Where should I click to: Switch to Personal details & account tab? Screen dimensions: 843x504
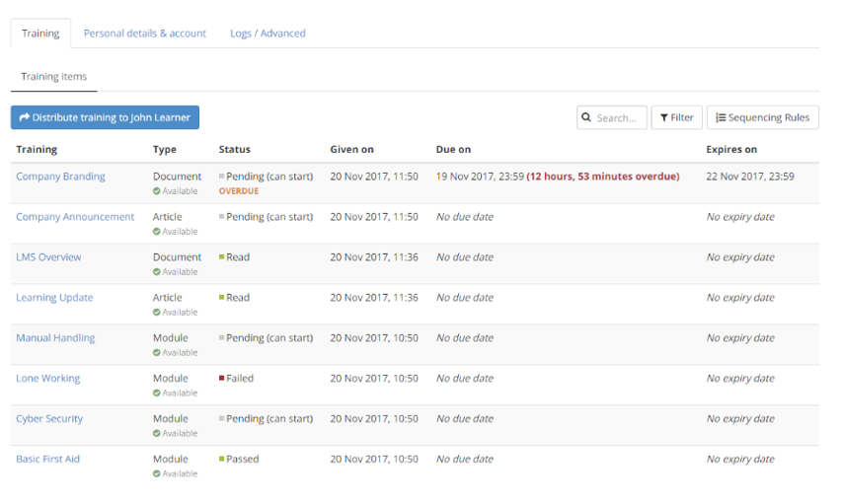pos(145,34)
